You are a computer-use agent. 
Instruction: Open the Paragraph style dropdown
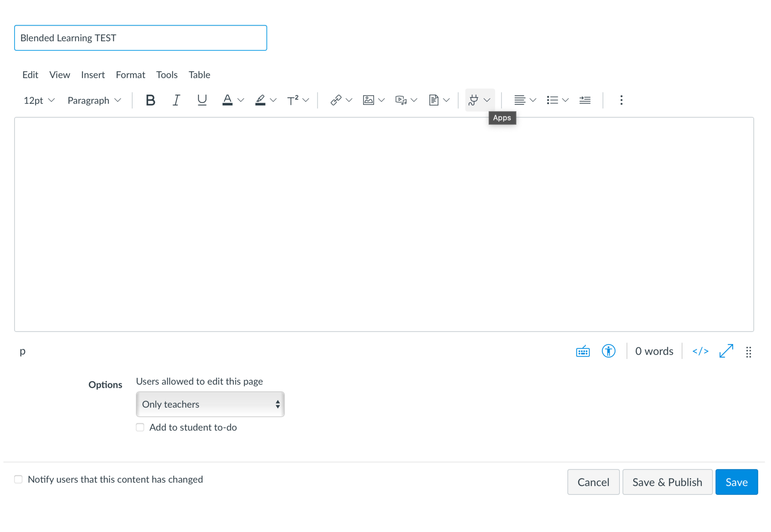[94, 100]
